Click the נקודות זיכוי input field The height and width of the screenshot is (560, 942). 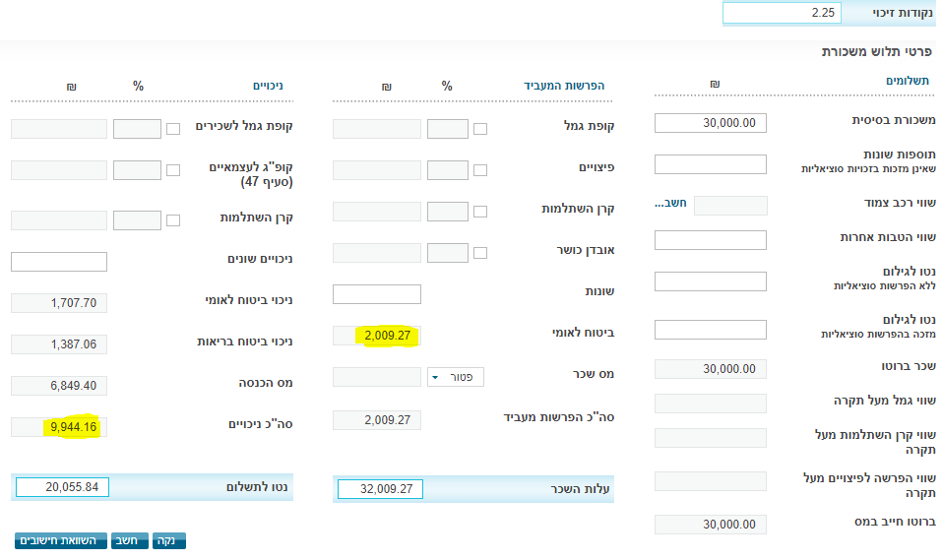[x=782, y=13]
